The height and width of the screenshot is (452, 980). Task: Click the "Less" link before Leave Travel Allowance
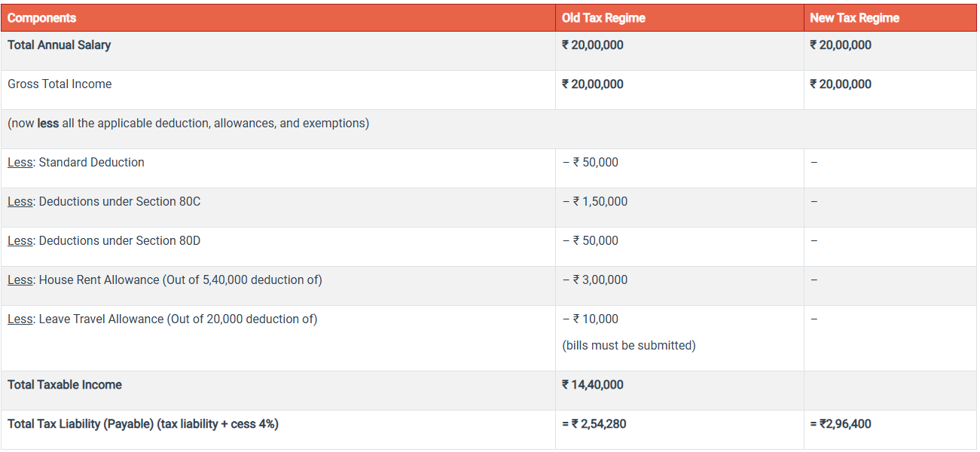click(x=20, y=319)
